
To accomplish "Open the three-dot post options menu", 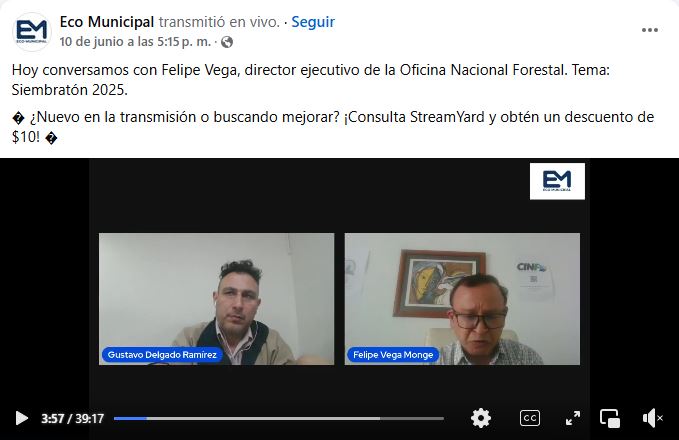I will tap(650, 30).
